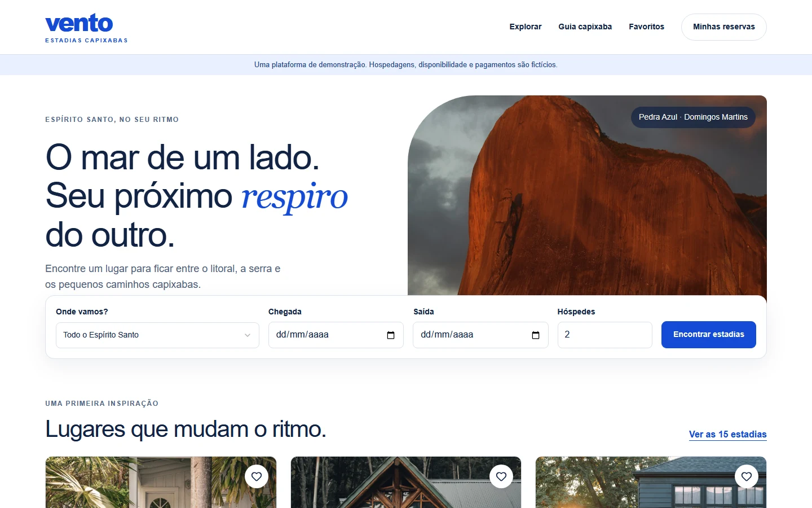The height and width of the screenshot is (508, 812).
Task: Click the italic word 'respiro' in headline
Action: coord(294,196)
